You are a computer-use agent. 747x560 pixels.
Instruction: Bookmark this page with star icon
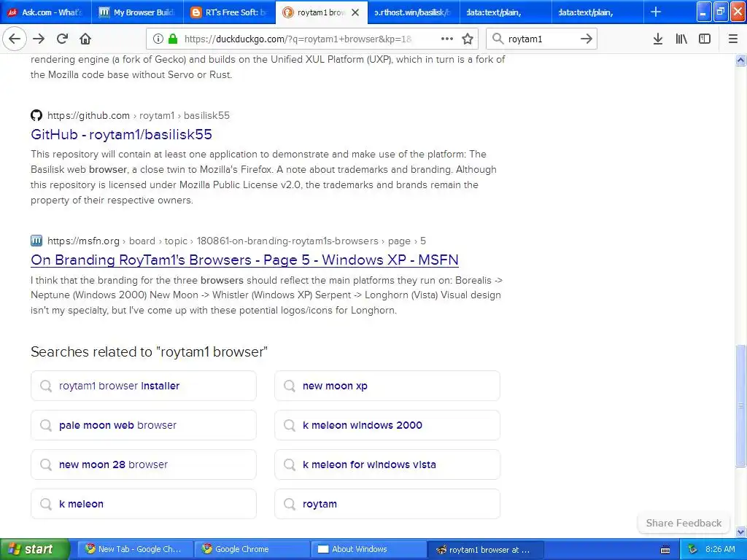click(468, 39)
